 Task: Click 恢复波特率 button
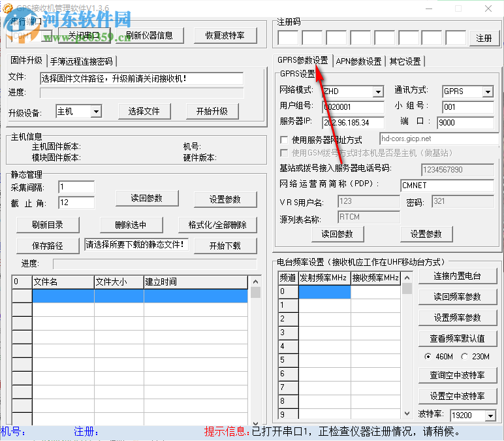tap(225, 35)
